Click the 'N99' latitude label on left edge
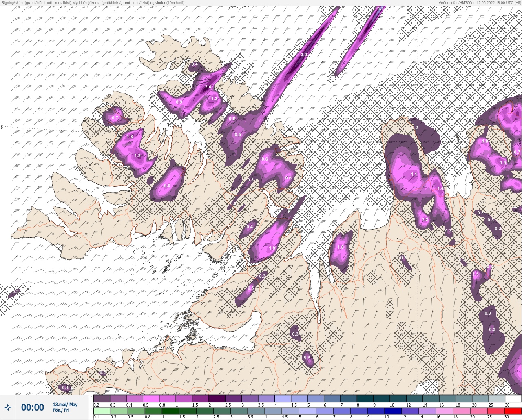This screenshot has height=420, width=522. [2, 127]
